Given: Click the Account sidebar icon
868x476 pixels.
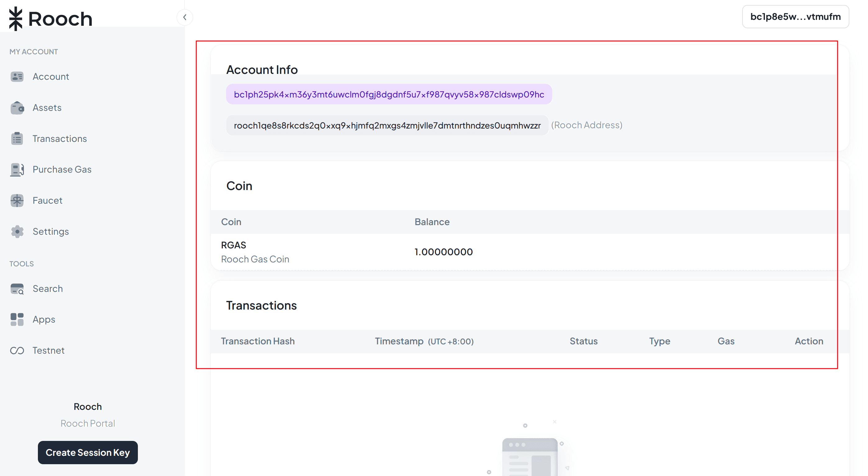Looking at the screenshot, I should 17,77.
